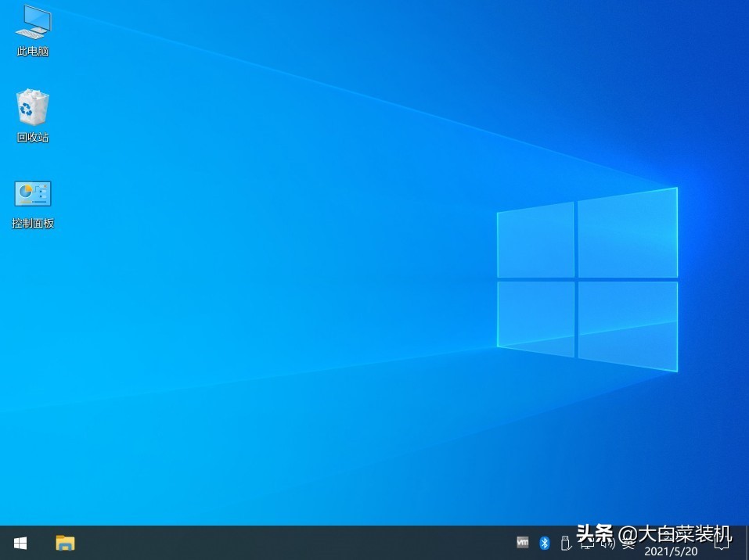Open the volume control in tray
Screen dimensions: 749x560
coord(607,544)
